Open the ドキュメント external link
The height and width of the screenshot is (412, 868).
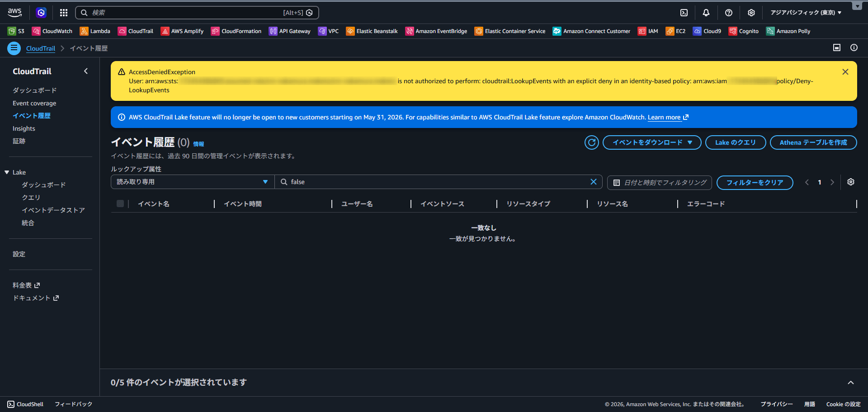click(36, 298)
